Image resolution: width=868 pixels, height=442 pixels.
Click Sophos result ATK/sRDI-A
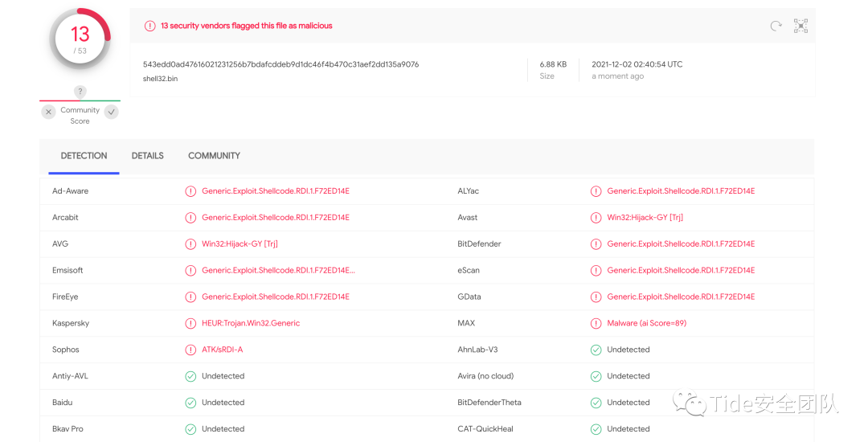(222, 350)
